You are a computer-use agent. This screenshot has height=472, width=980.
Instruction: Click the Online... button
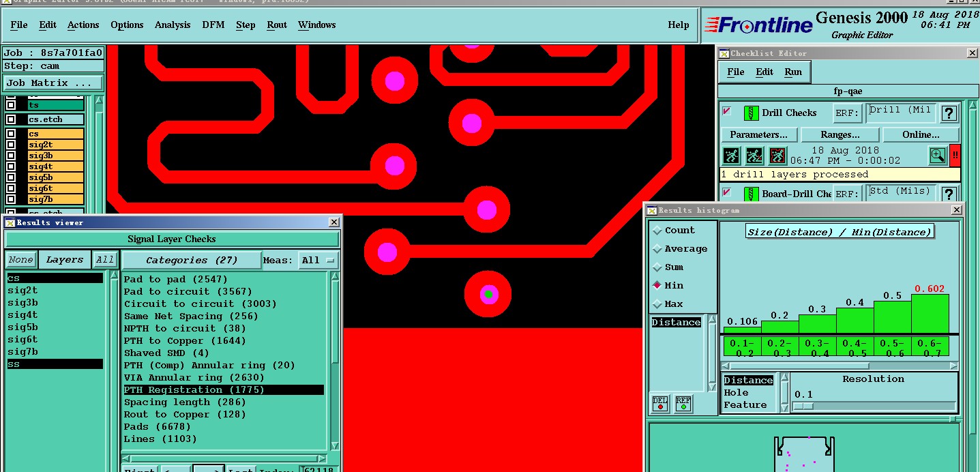pos(921,134)
